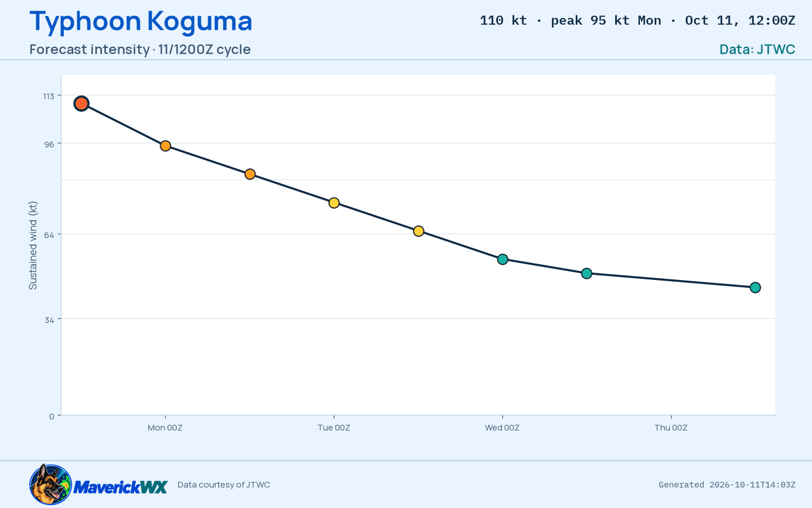Screen dimensions: 812x508
Task: Click the teal point between Wed and Thu 00Z
Action: click(x=586, y=273)
